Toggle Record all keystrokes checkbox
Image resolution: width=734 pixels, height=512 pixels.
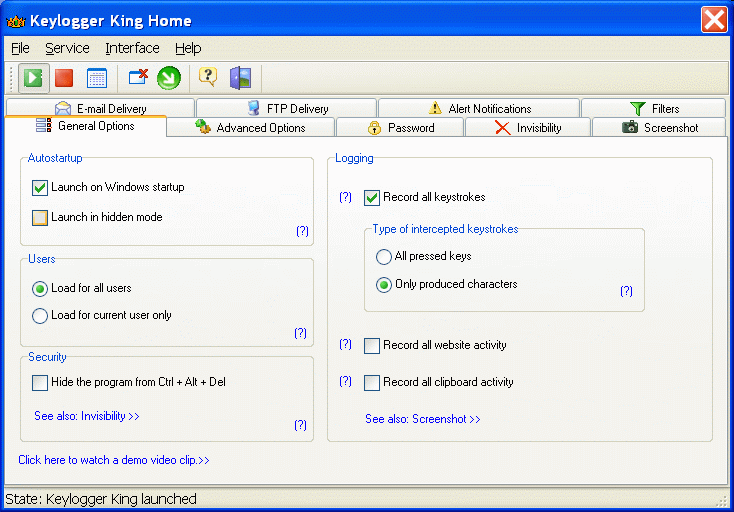(372, 197)
